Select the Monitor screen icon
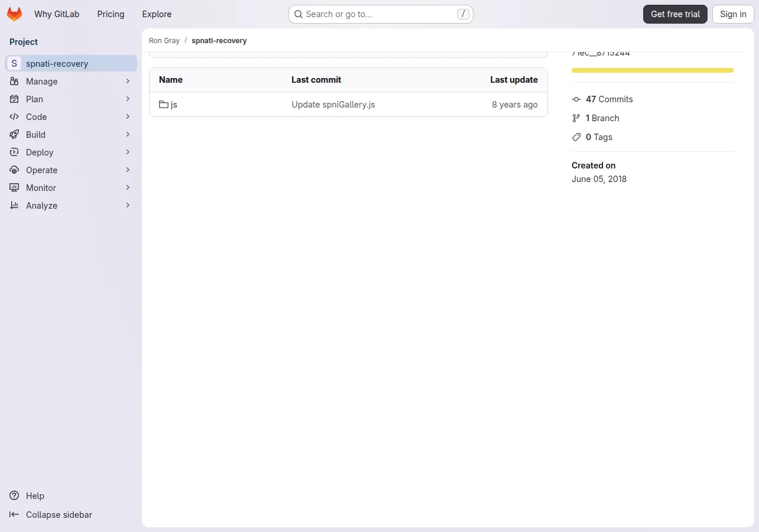This screenshot has height=532, width=759. pos(14,188)
